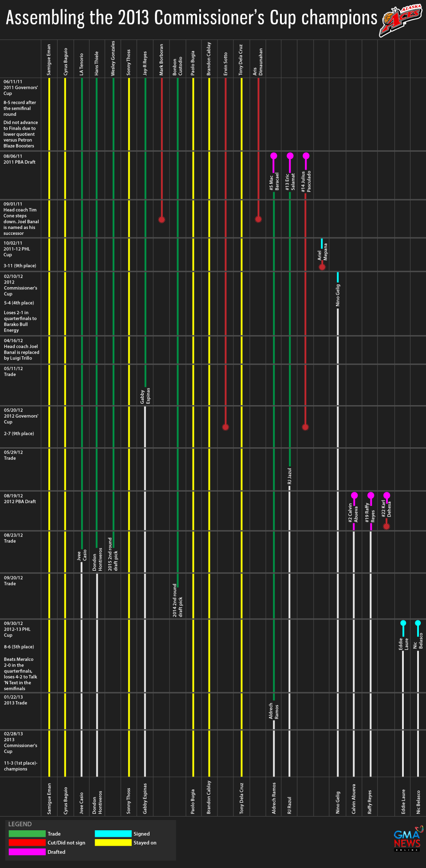Viewport: 426px width, 868px height.
Task: Click the red cut marker under #22 Karl Dehesa
Action: click(x=387, y=526)
